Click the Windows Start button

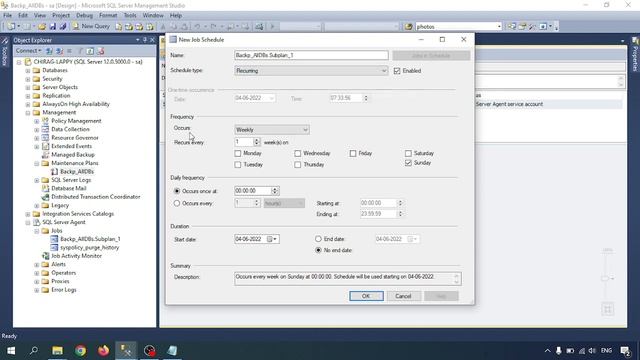coord(11,351)
